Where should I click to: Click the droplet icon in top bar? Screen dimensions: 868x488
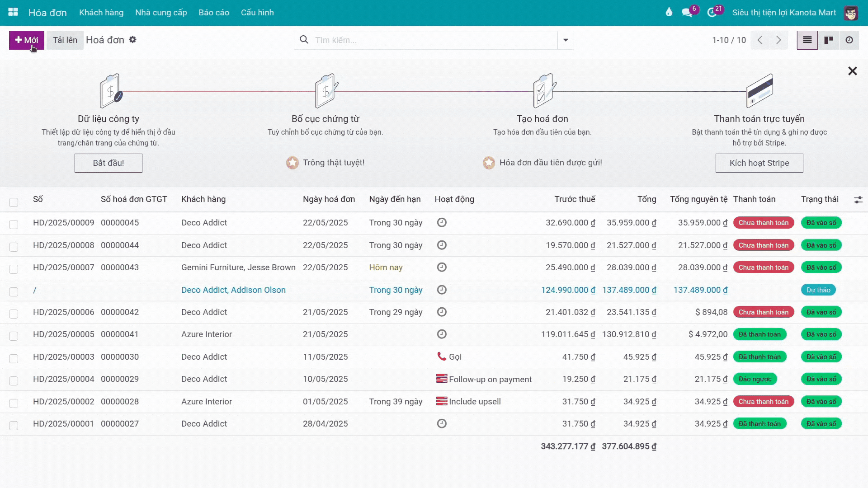(x=669, y=13)
